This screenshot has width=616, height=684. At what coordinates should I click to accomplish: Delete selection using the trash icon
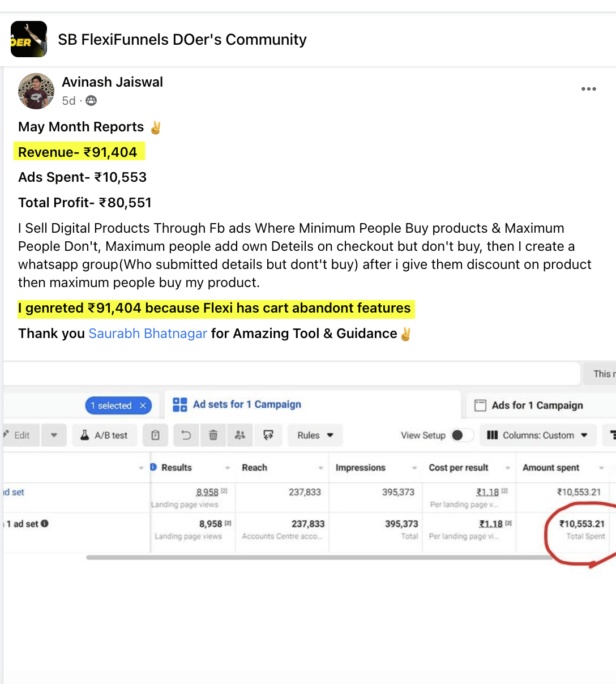pos(214,435)
